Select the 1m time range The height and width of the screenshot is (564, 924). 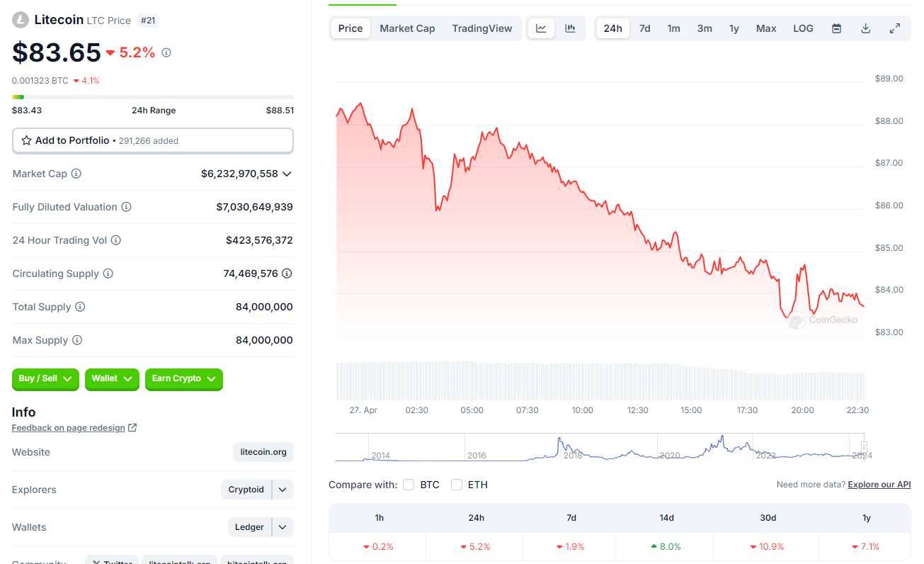[x=673, y=28]
